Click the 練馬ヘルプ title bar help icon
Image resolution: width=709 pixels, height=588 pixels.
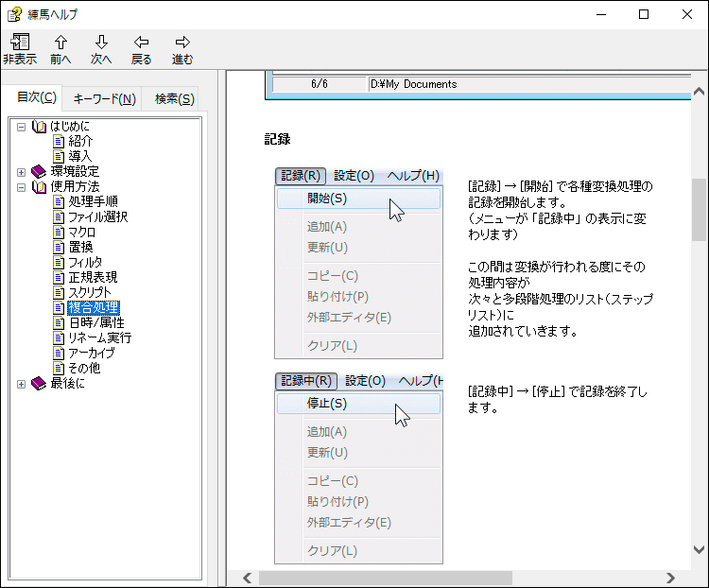[14, 14]
